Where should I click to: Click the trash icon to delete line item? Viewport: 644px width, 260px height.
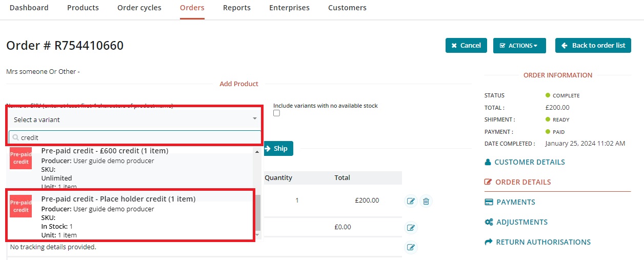pos(426,201)
